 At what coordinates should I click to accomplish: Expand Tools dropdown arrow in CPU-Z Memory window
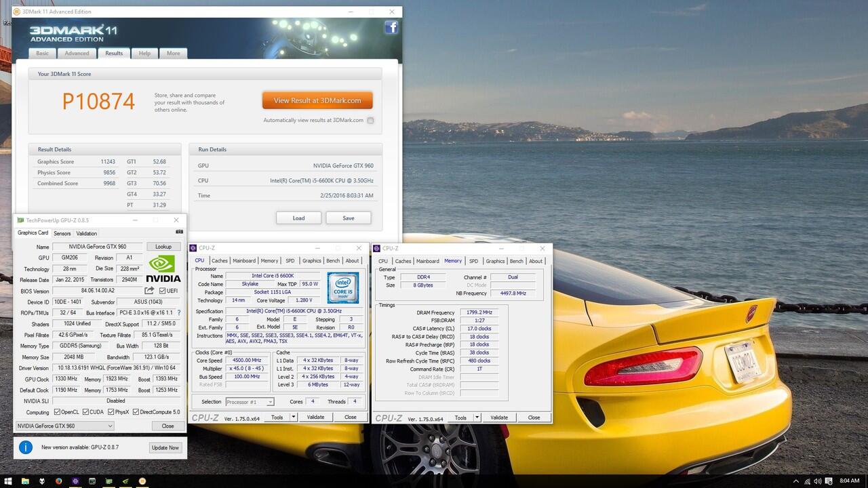477,418
